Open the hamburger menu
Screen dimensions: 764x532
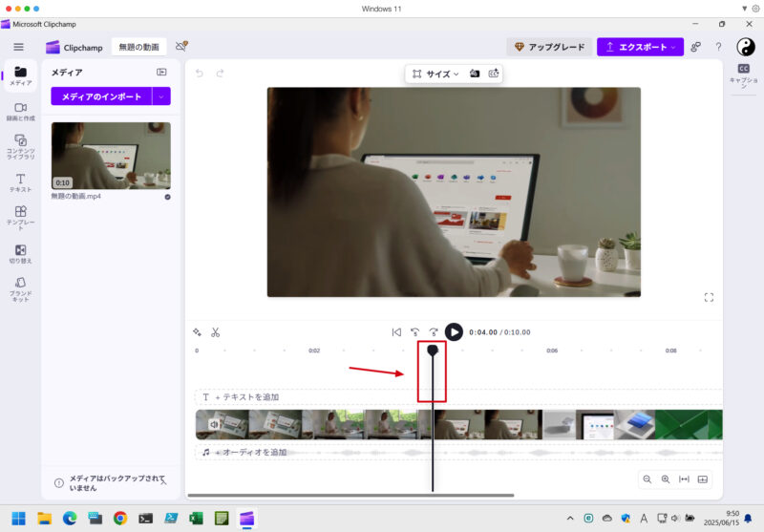click(x=18, y=47)
